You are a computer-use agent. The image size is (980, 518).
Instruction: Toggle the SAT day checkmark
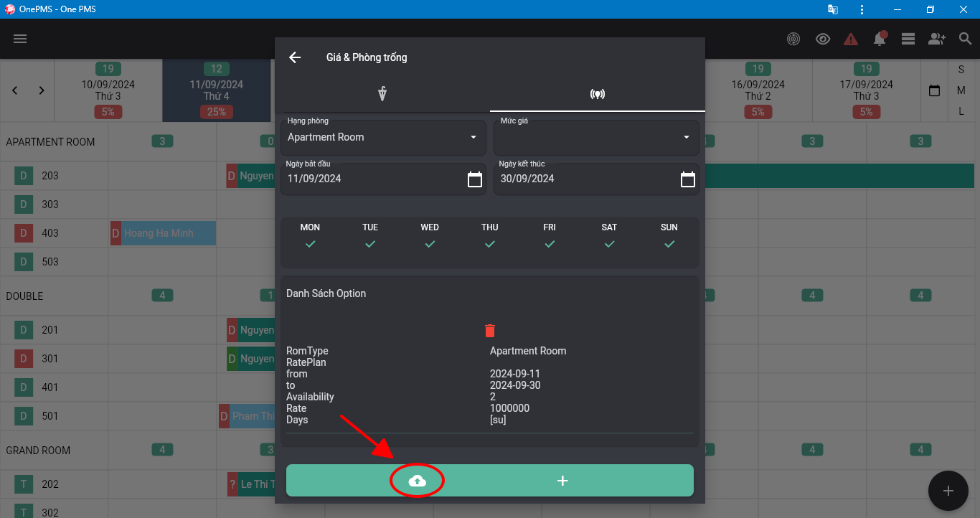(x=609, y=244)
